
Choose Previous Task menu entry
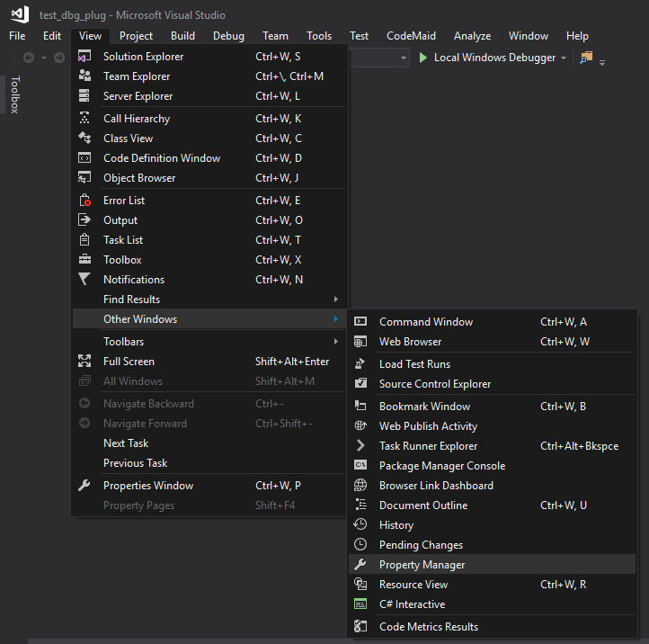[x=209, y=463]
